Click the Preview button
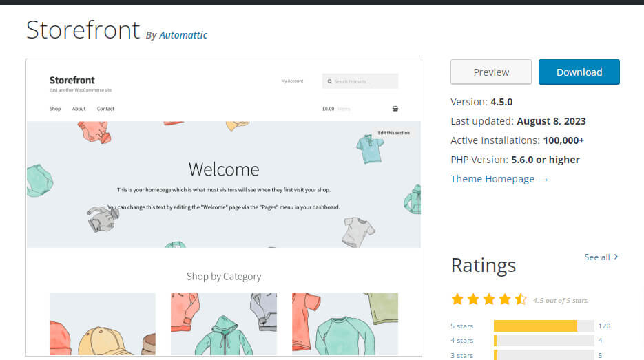 (490, 72)
